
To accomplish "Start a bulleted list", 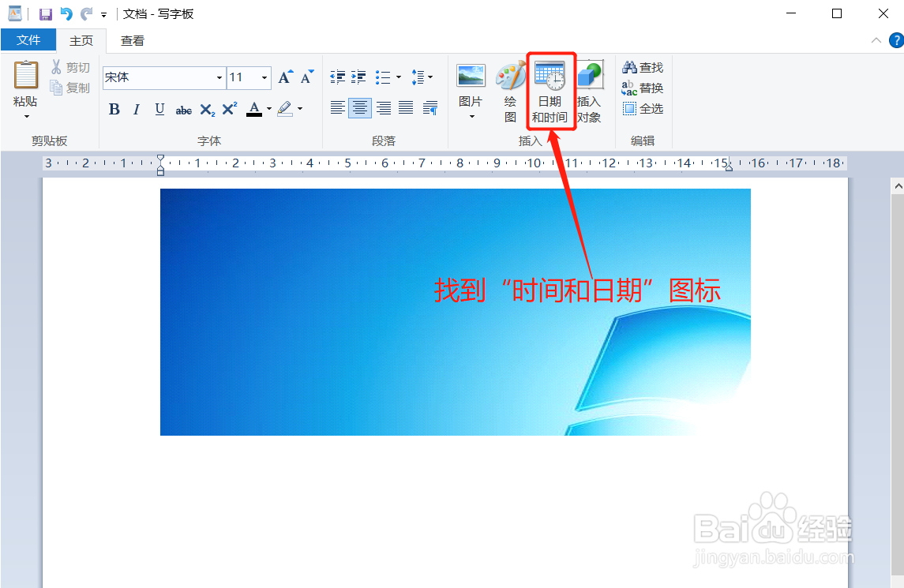I will coord(383,77).
